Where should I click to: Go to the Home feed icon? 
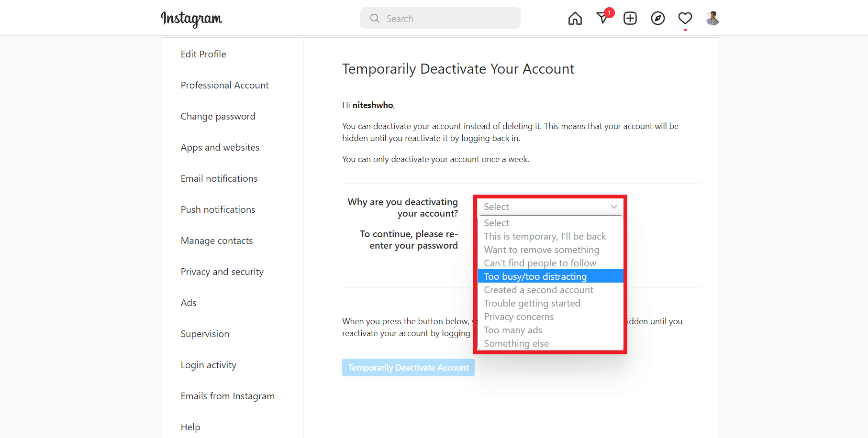pyautogui.click(x=575, y=19)
